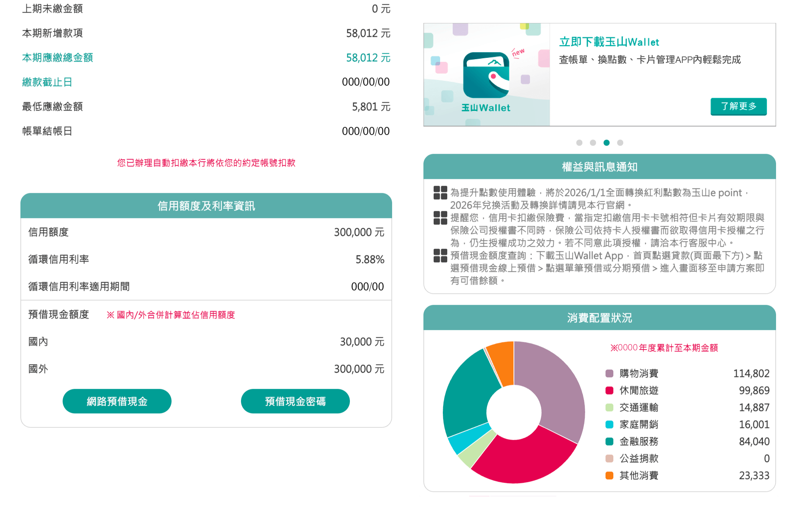Click the 立即下載玉山Wallet headline link

coord(609,42)
